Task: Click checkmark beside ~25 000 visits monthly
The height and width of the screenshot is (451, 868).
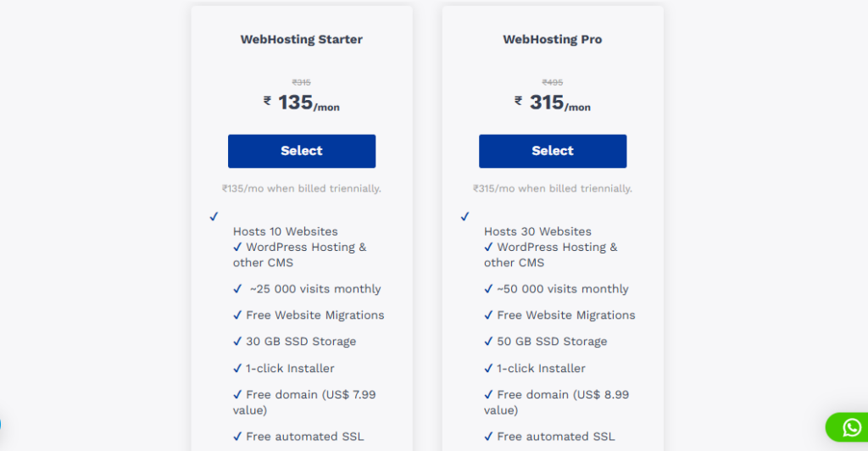Action: coord(237,289)
